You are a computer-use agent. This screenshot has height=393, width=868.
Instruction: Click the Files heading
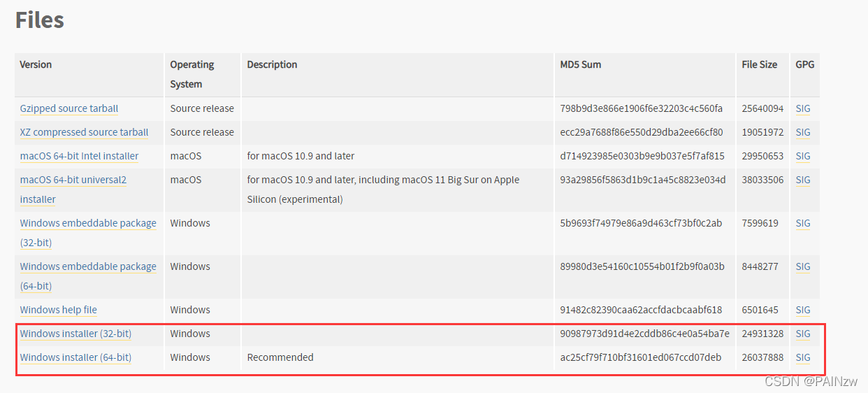point(40,20)
